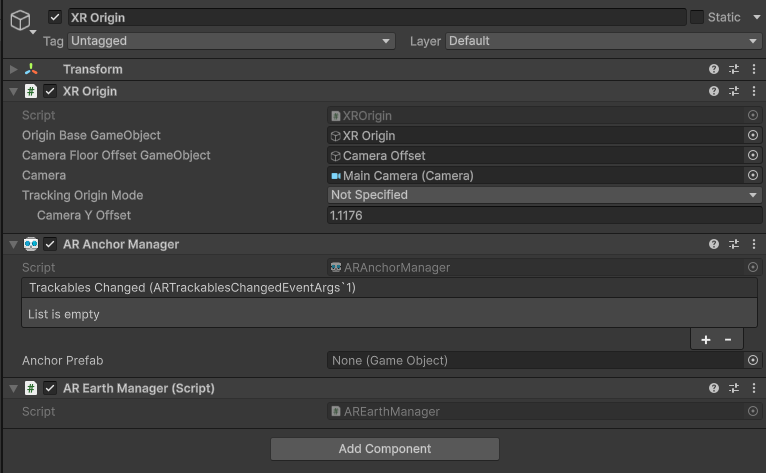
Task: Open the GameObject icon selector cube
Action: pyautogui.click(x=21, y=21)
